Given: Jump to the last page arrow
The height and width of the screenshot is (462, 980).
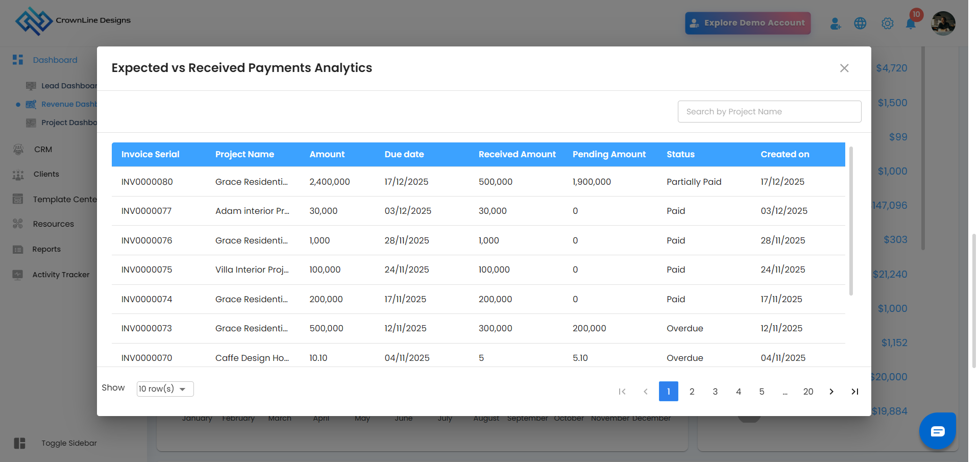Looking at the screenshot, I should [x=855, y=392].
